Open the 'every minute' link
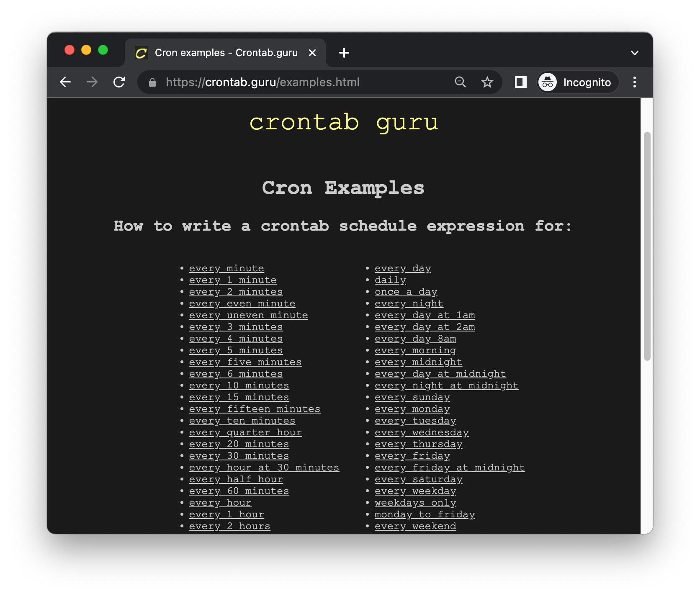700x596 pixels. 226,268
